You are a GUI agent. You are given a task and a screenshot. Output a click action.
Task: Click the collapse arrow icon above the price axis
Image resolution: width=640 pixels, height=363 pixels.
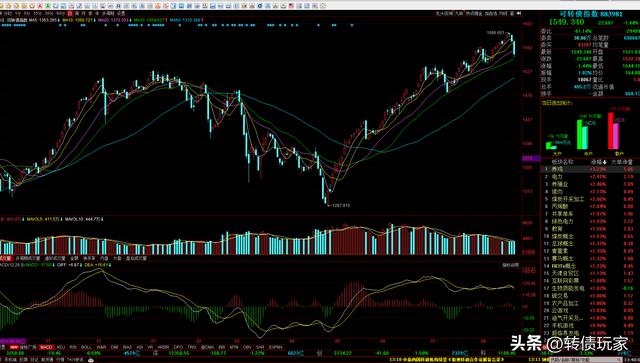[x=519, y=13]
